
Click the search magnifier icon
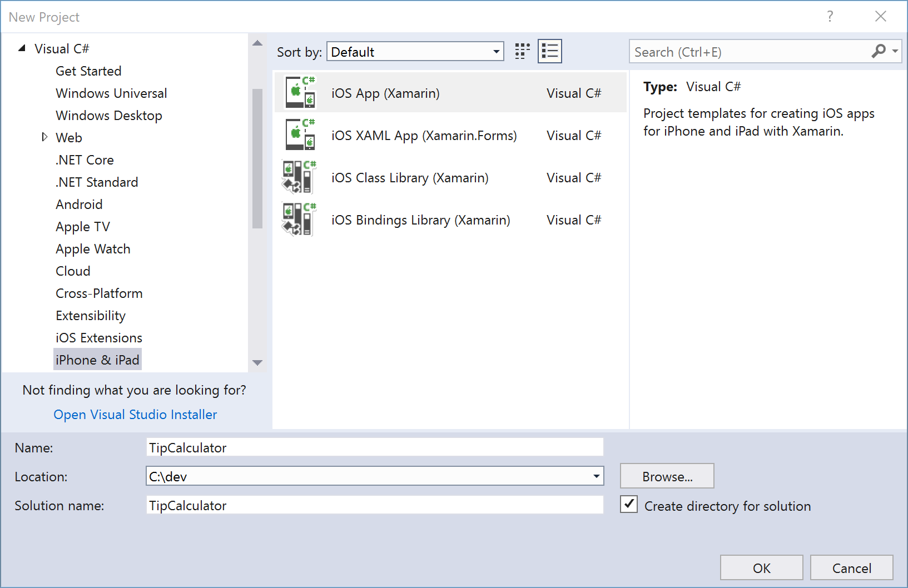point(879,51)
